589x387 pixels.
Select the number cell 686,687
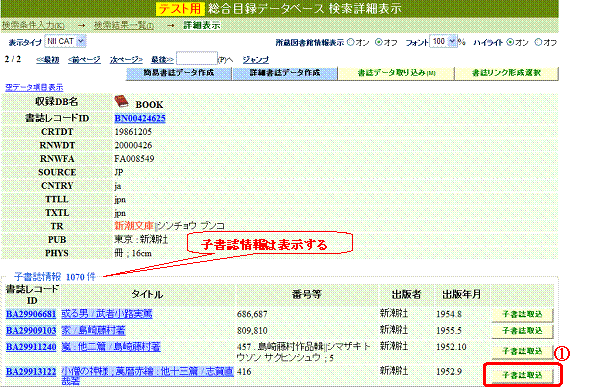[252, 314]
